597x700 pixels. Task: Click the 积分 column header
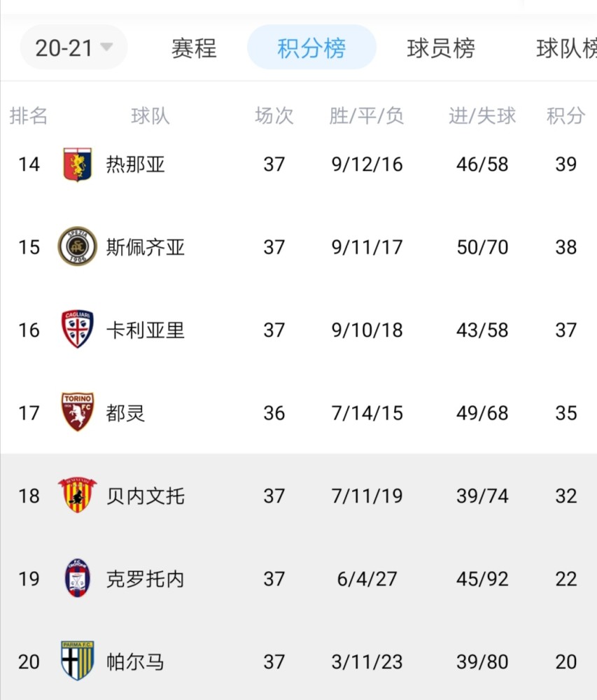coord(566,116)
